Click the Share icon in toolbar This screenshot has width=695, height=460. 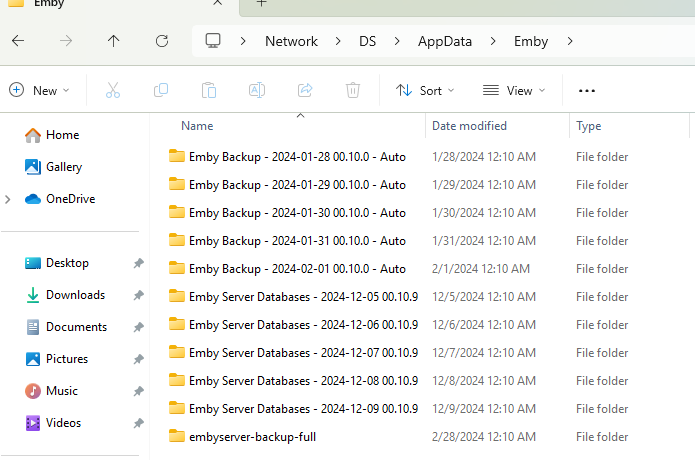coord(305,90)
